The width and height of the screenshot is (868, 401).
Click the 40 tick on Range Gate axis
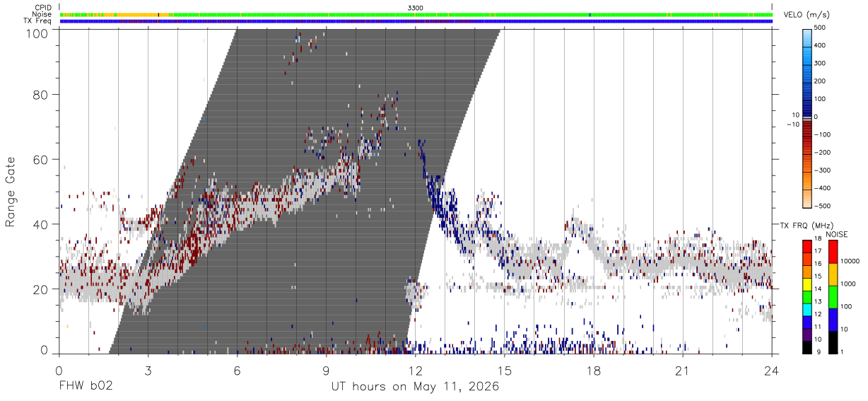[40, 225]
